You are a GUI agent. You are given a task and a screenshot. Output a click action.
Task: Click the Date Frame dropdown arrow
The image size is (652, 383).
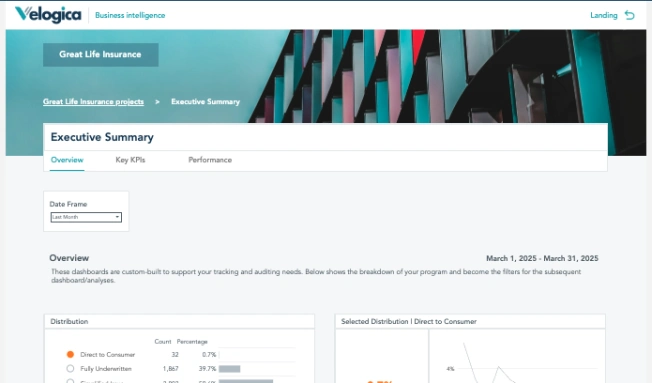pyautogui.click(x=117, y=217)
